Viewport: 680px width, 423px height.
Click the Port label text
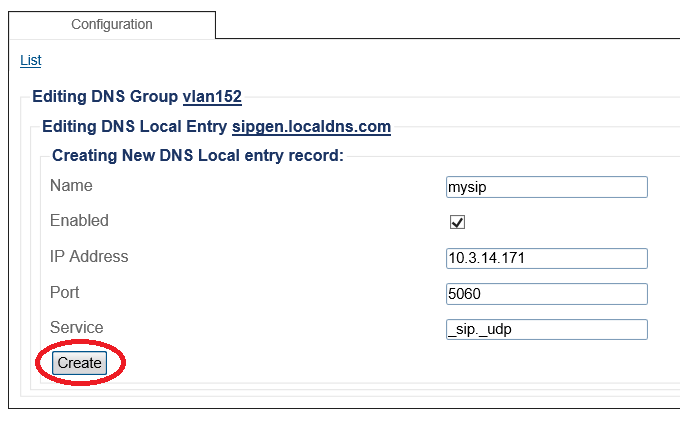65,293
